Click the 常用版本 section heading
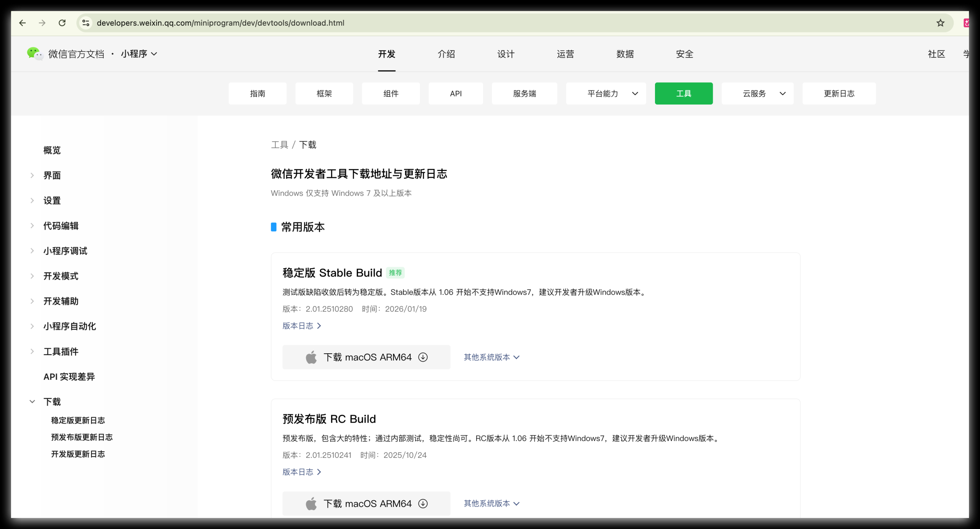This screenshot has width=980, height=529. (303, 227)
